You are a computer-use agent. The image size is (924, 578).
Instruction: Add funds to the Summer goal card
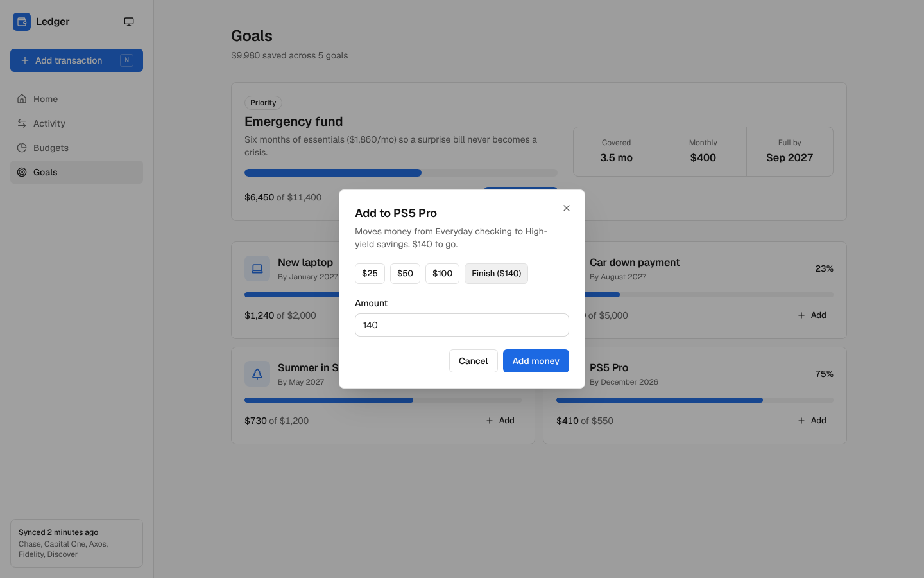500,421
